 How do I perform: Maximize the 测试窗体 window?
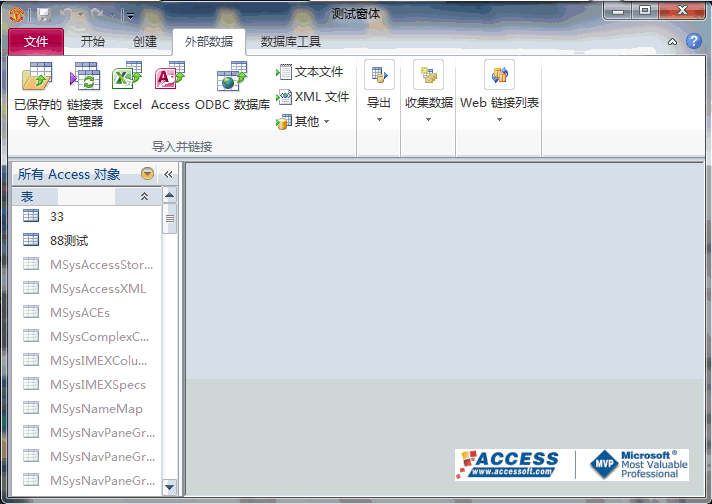tap(645, 10)
